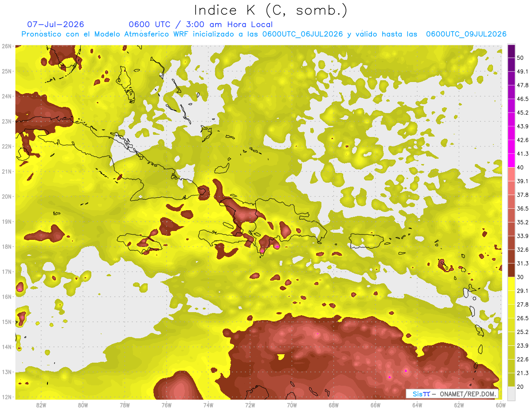Select the '07-Jul-2026' date label
Screen dimensions: 532x411
click(55, 24)
